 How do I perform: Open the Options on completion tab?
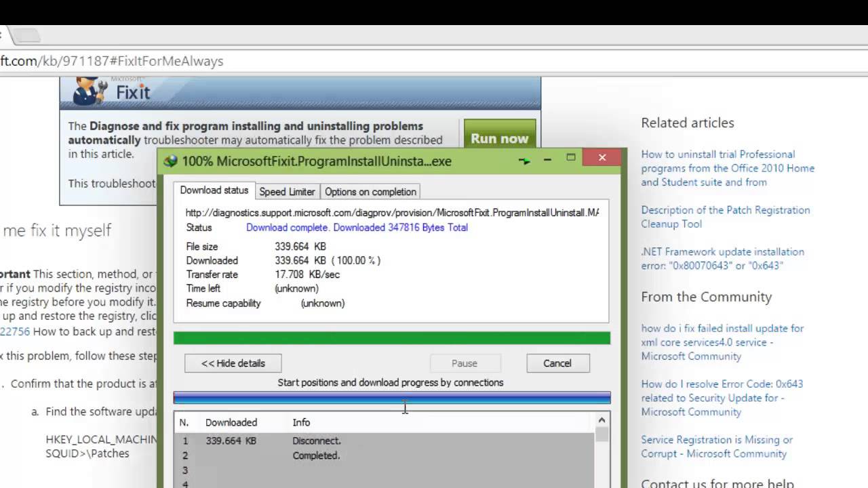370,192
